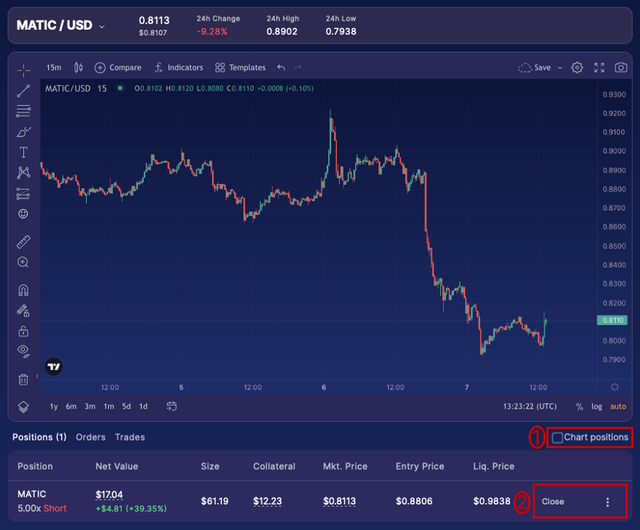This screenshot has height=530, width=640.
Task: Open the object tree layers icon
Action: click(x=23, y=407)
